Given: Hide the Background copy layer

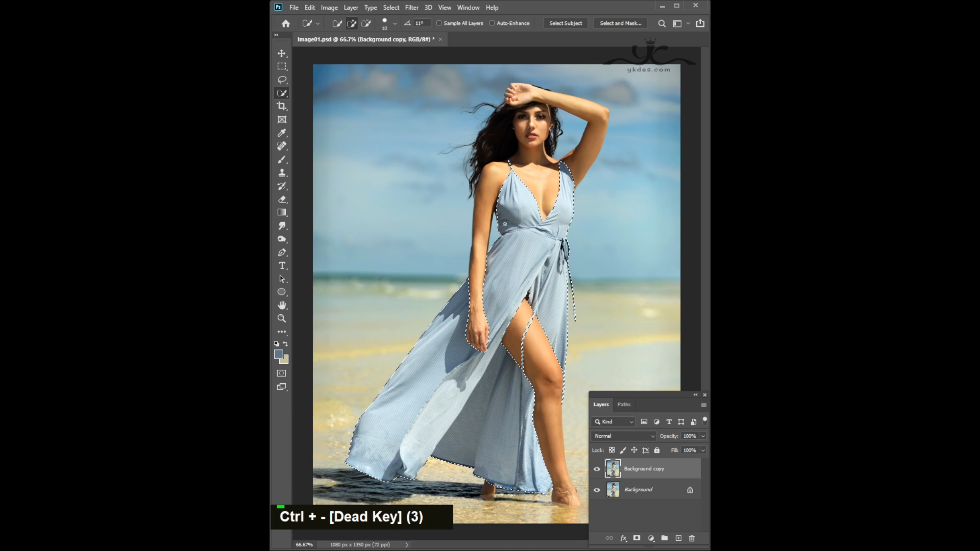Looking at the screenshot, I should 597,469.
